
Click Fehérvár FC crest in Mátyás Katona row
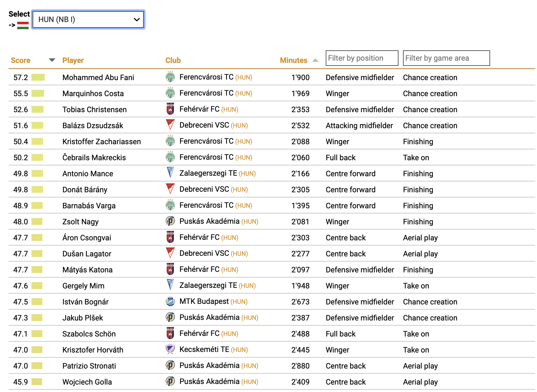coord(170,269)
